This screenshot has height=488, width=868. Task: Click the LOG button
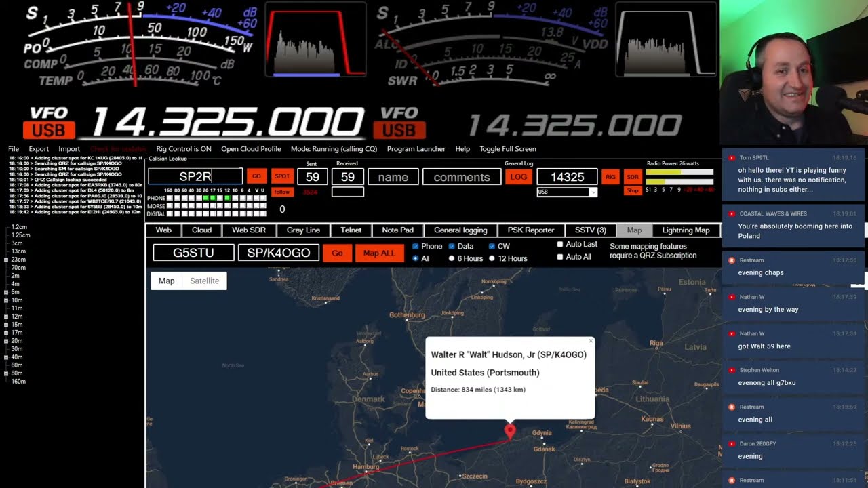[519, 177]
